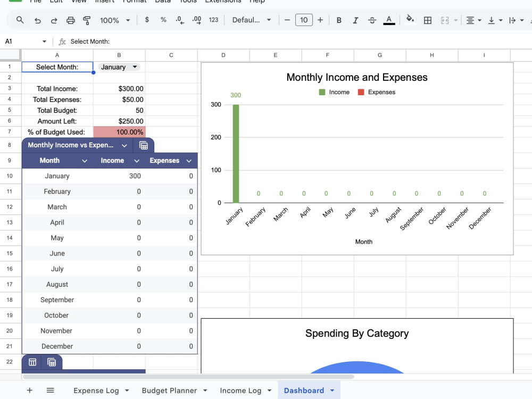Screen dimensions: 532x399
Task: Add a new sheet with the plus button
Action: pos(29,390)
